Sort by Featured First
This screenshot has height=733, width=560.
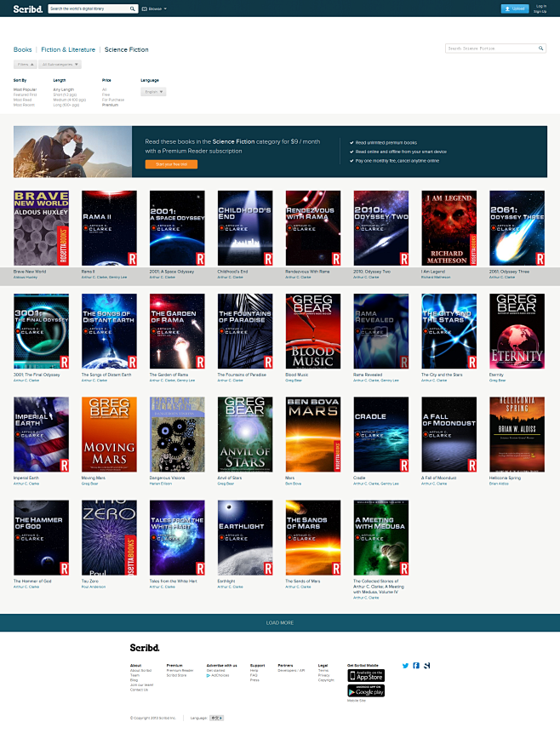[x=25, y=94]
